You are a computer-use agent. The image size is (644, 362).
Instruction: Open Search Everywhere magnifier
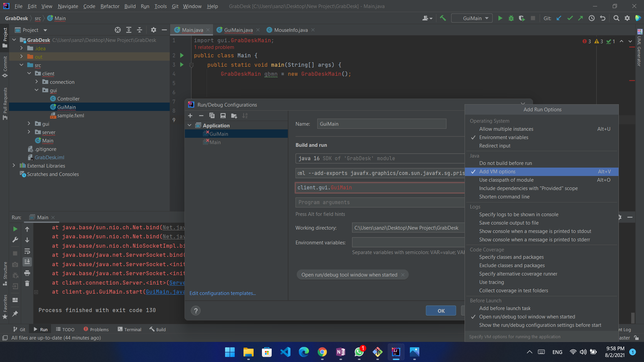pos(616,18)
